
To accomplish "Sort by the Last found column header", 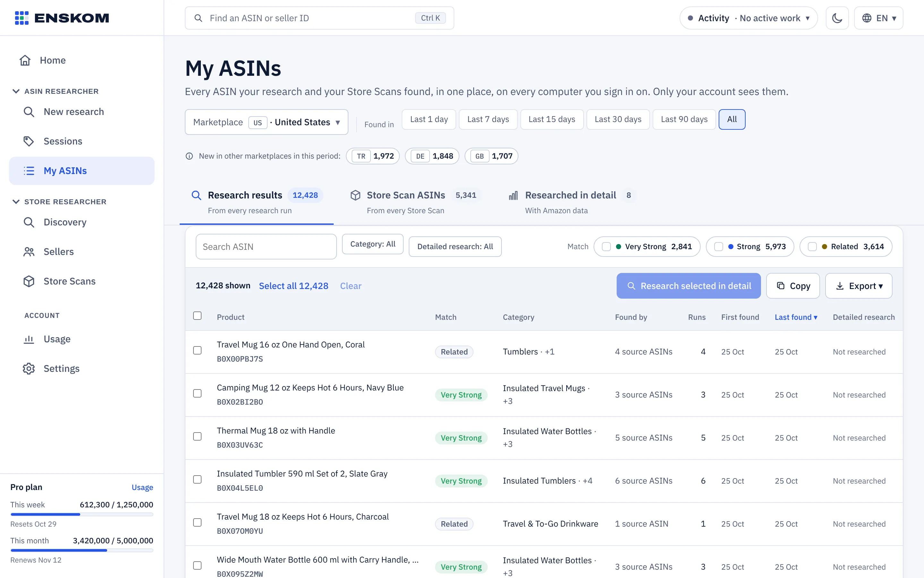I will pos(796,317).
